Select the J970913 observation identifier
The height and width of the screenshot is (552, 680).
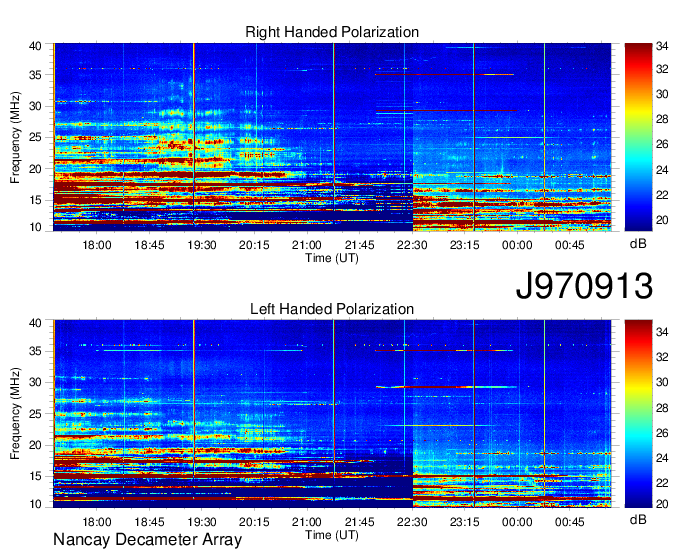click(584, 286)
